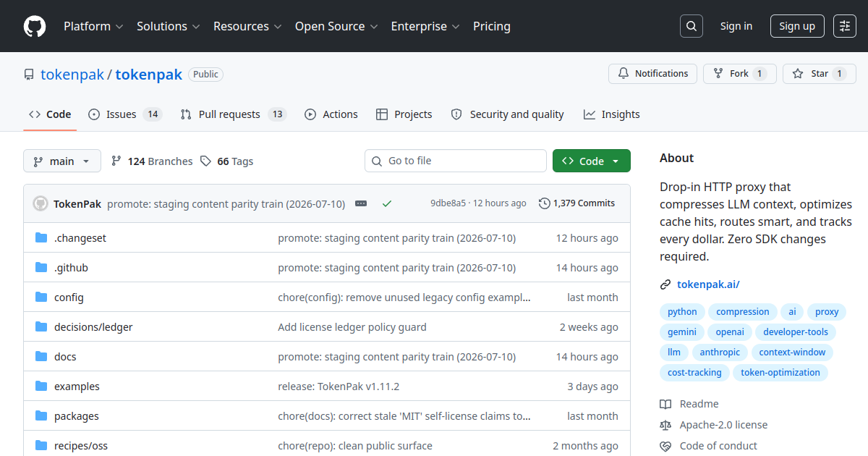Click the Go to file search field
868x456 pixels.
(456, 161)
